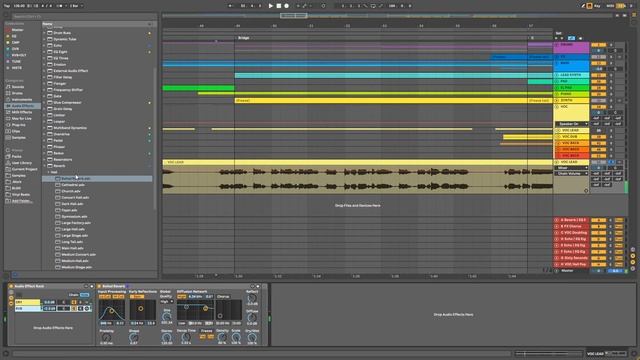Arm the Arrangement Record button
This screenshot has height=360, width=640.
[287, 6]
